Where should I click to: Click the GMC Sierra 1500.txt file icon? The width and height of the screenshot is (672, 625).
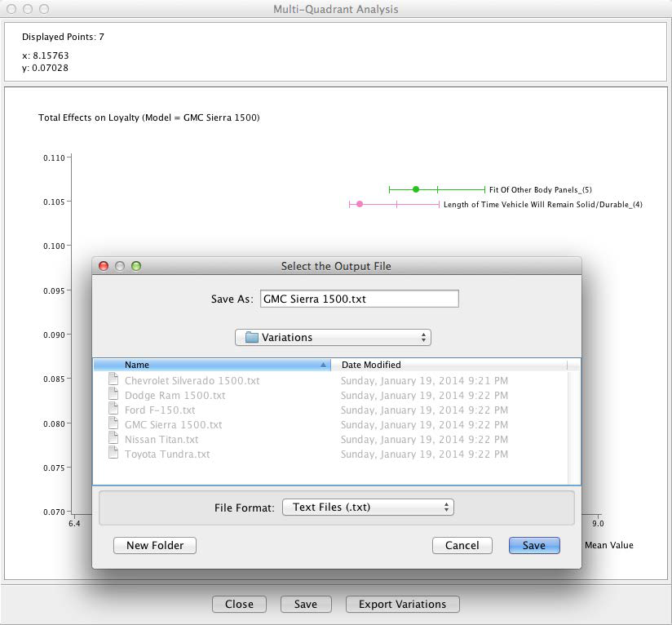pyautogui.click(x=113, y=425)
